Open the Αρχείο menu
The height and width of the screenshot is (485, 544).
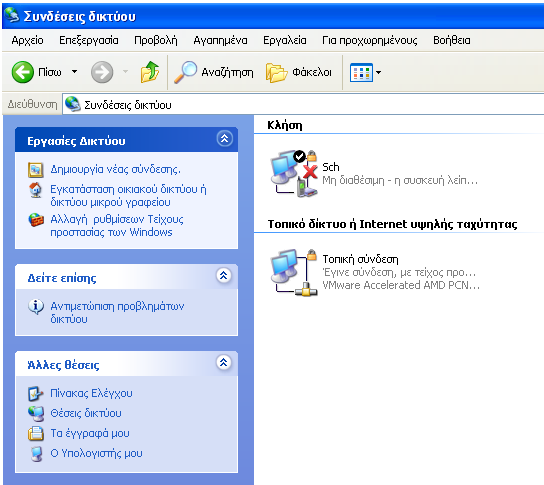point(27,40)
